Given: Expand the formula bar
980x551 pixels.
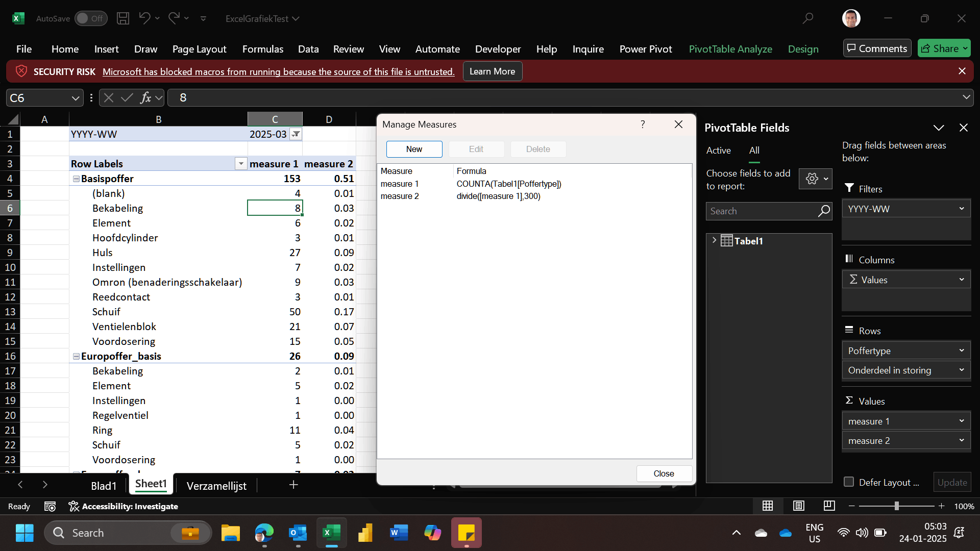Looking at the screenshot, I should [966, 97].
